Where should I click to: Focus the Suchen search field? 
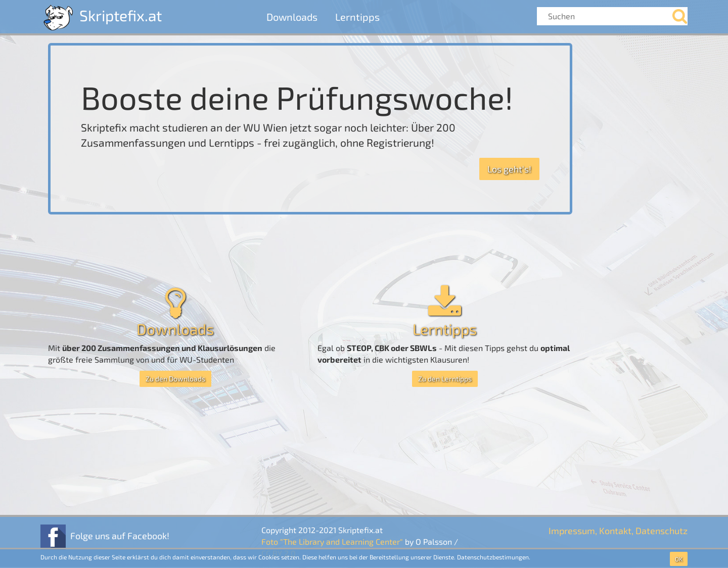point(604,16)
